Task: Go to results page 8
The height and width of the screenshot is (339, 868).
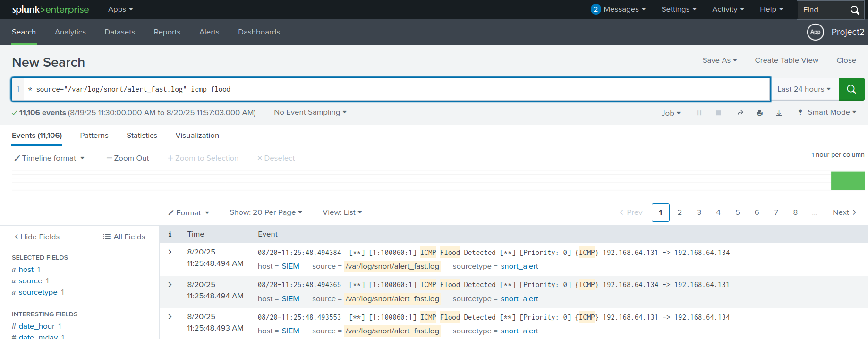Action: (x=795, y=212)
